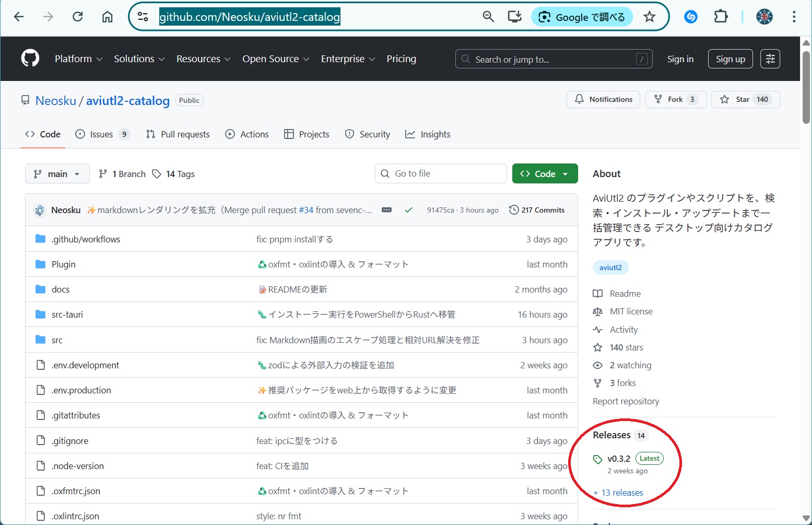This screenshot has width=812, height=525.
Task: Expand the green Code dropdown
Action: 545,174
